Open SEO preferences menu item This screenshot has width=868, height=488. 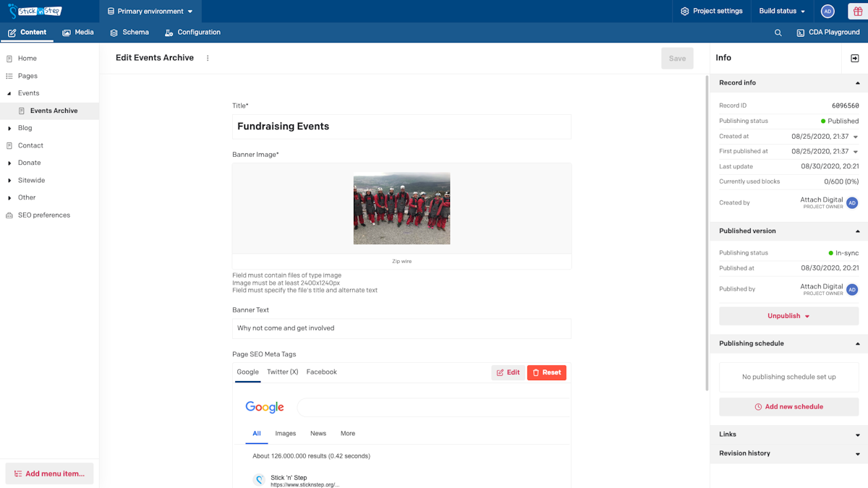(x=44, y=215)
